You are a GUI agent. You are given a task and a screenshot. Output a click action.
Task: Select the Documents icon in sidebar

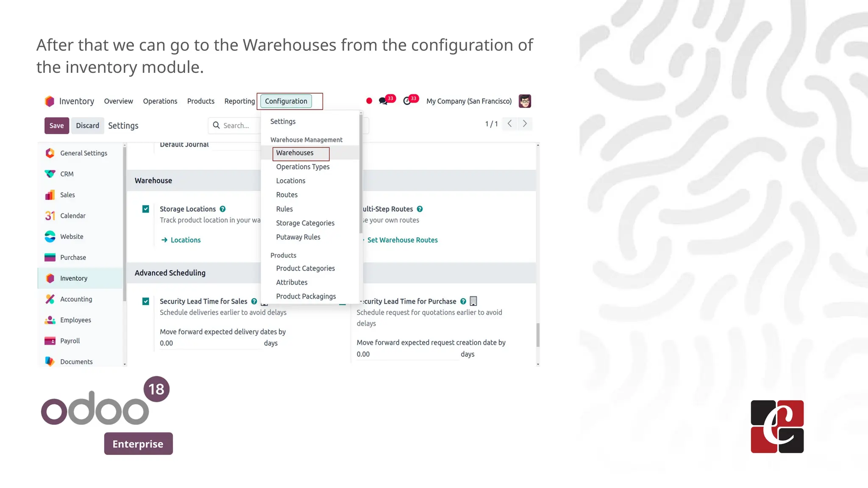click(50, 361)
